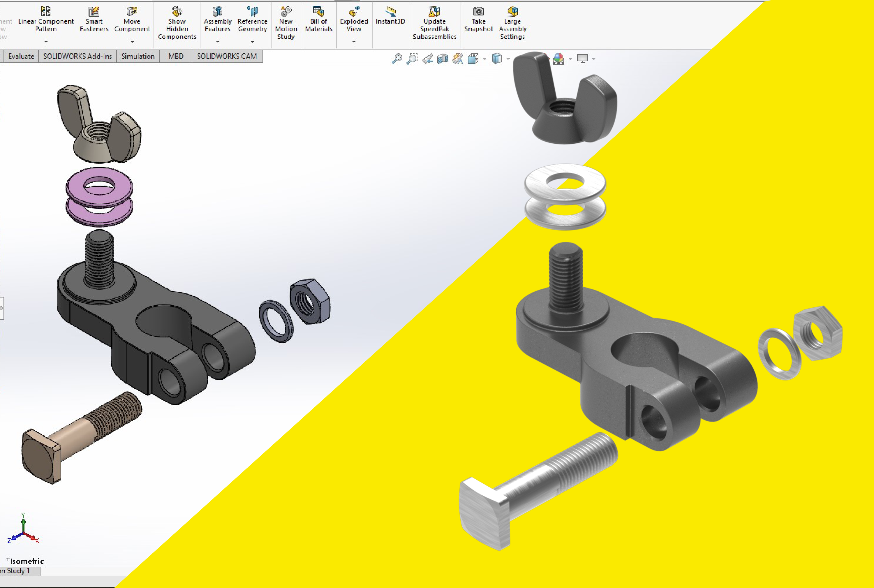
Task: Expand Linear Component Pattern dropdown arrow
Action: tap(46, 42)
